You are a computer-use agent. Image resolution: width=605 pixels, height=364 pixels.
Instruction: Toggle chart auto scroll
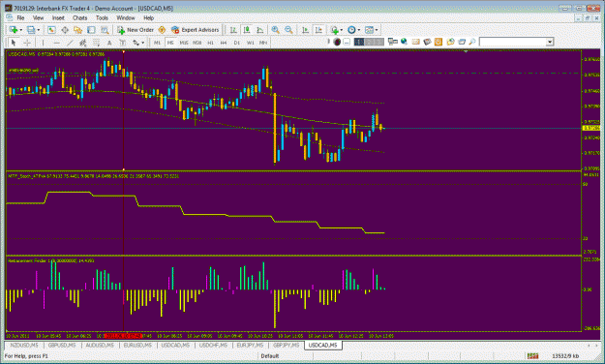click(x=306, y=30)
